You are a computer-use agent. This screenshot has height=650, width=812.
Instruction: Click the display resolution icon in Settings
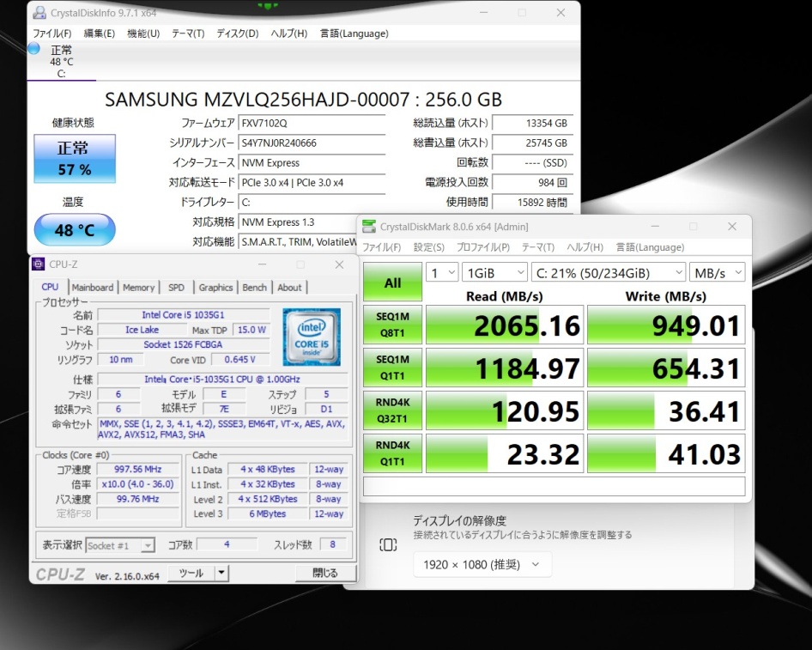(388, 544)
